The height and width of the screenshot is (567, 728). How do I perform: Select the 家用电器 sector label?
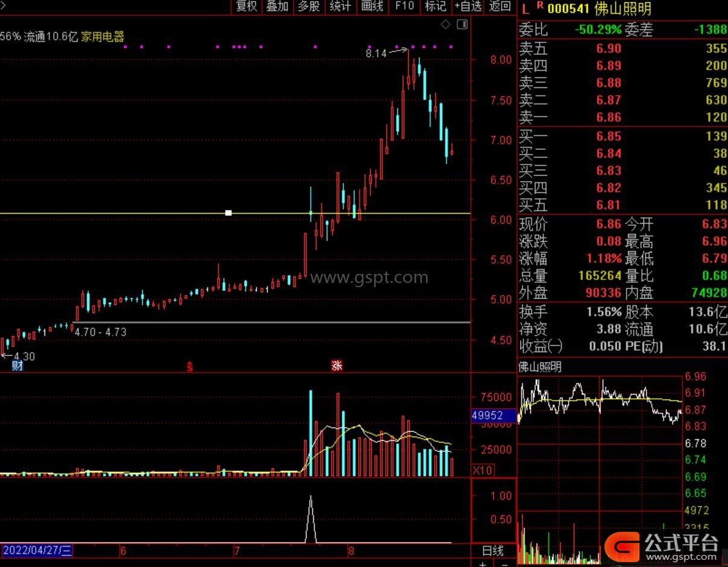click(103, 37)
